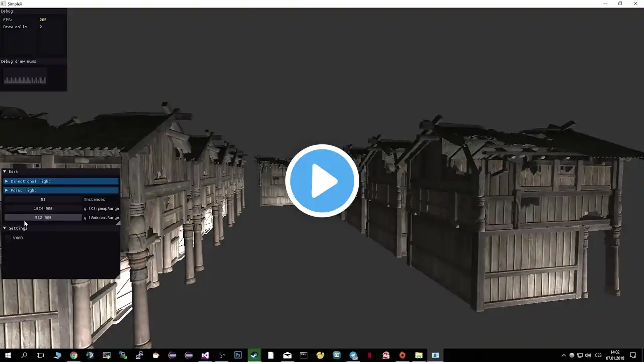Open the volume control in system tray
The width and height of the screenshot is (644, 362).
tap(588, 355)
